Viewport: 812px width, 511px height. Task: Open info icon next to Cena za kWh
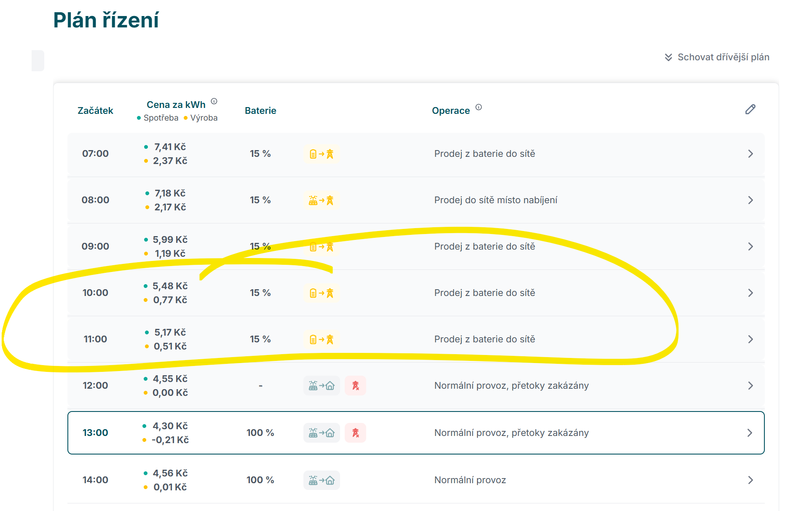click(214, 101)
